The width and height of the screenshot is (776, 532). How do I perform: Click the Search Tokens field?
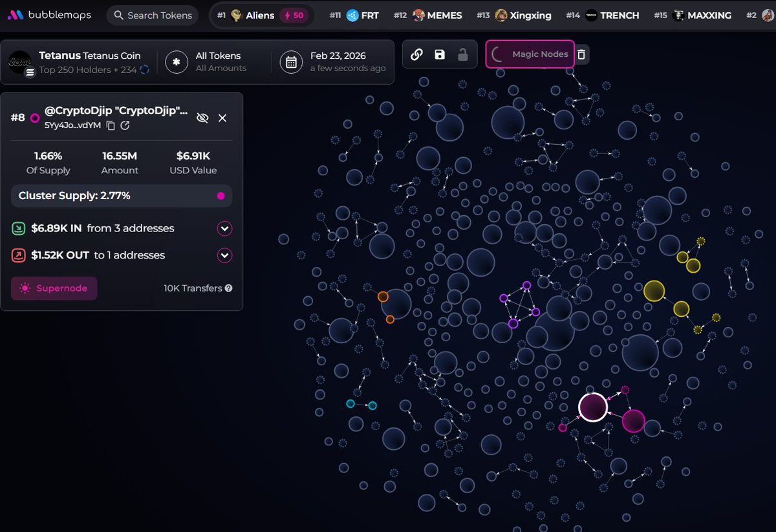[x=153, y=15]
